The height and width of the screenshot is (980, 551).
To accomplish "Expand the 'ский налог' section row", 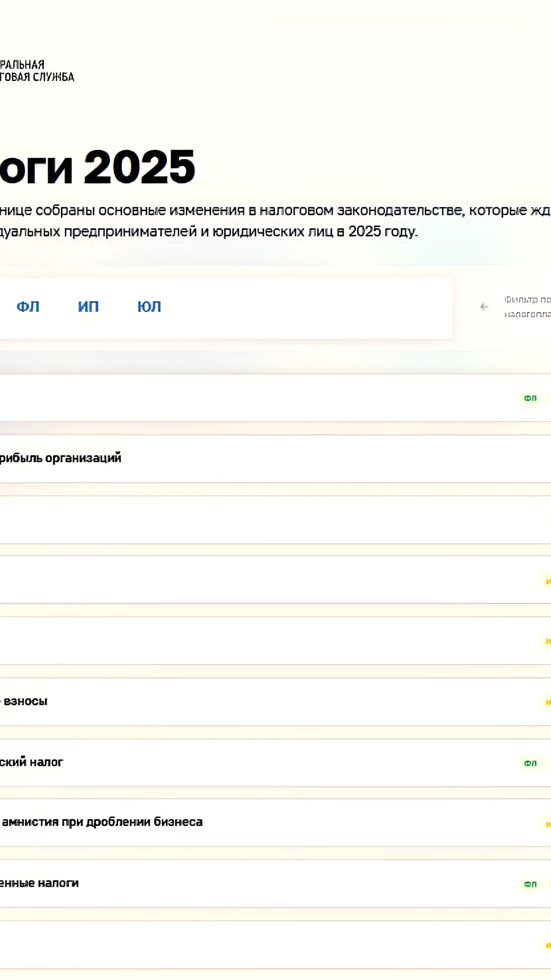I will pos(275,763).
